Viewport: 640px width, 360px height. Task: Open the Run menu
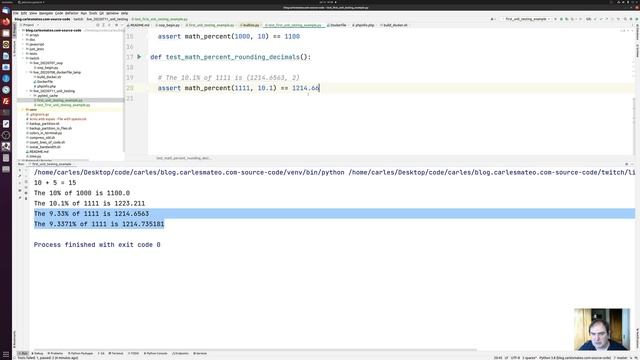click(84, 13)
